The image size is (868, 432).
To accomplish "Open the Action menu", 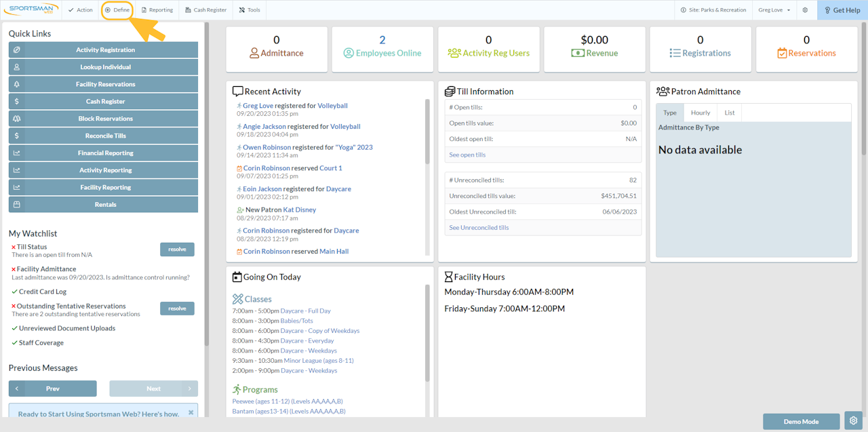I will click(81, 10).
